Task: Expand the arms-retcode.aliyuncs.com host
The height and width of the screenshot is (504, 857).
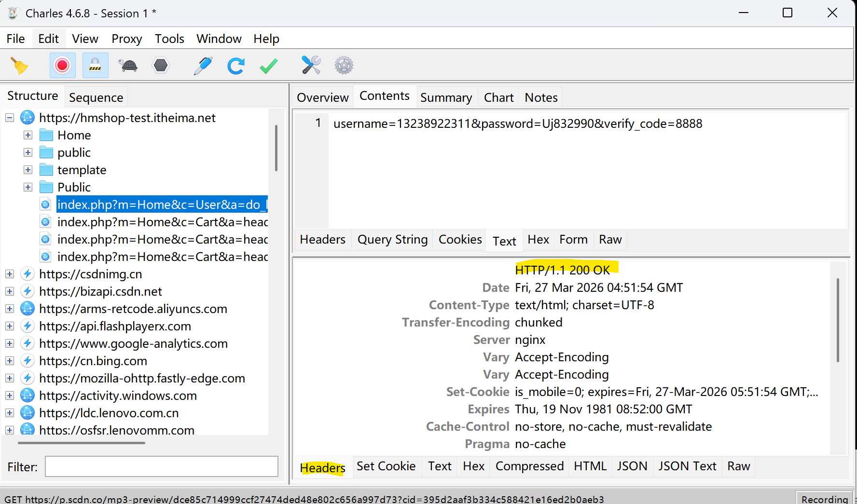Action: [10, 309]
